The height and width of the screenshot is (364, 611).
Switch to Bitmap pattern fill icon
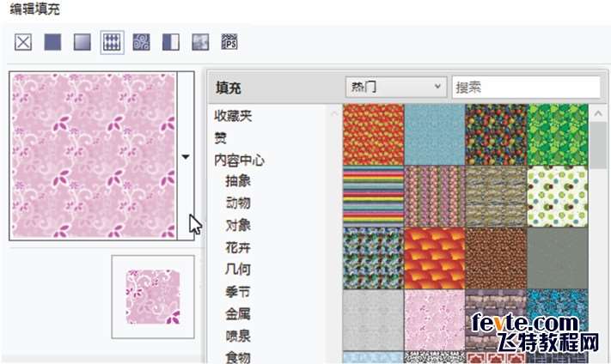coord(141,42)
